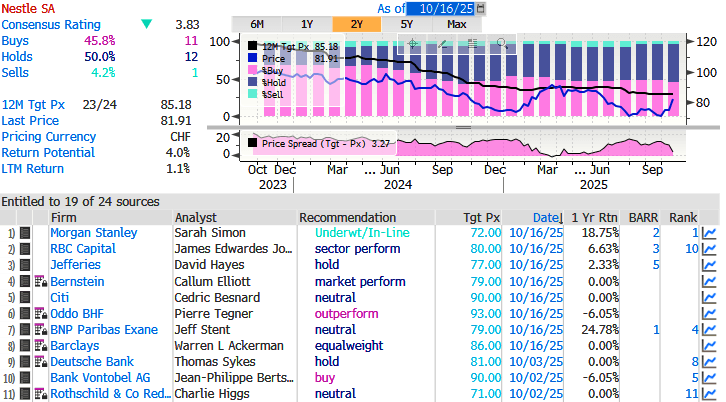Switch chart to the 5Y range tab
Viewport: 726px width, 402px height.
[x=407, y=23]
